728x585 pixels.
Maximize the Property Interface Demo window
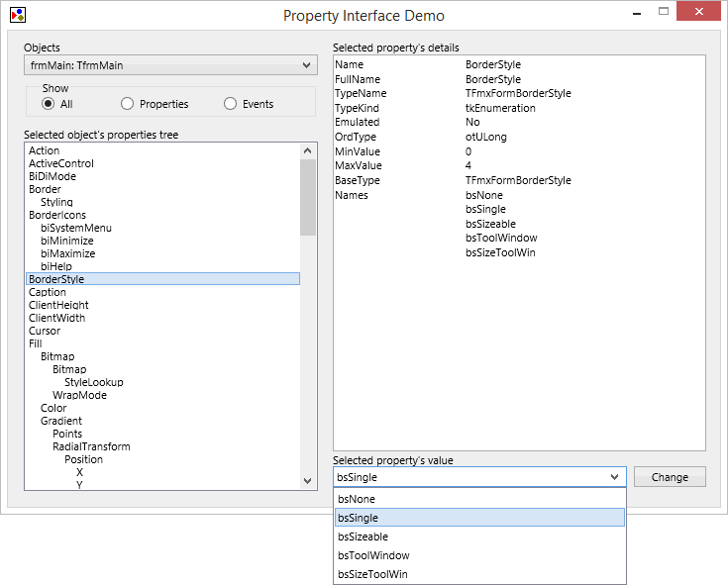pyautogui.click(x=663, y=12)
